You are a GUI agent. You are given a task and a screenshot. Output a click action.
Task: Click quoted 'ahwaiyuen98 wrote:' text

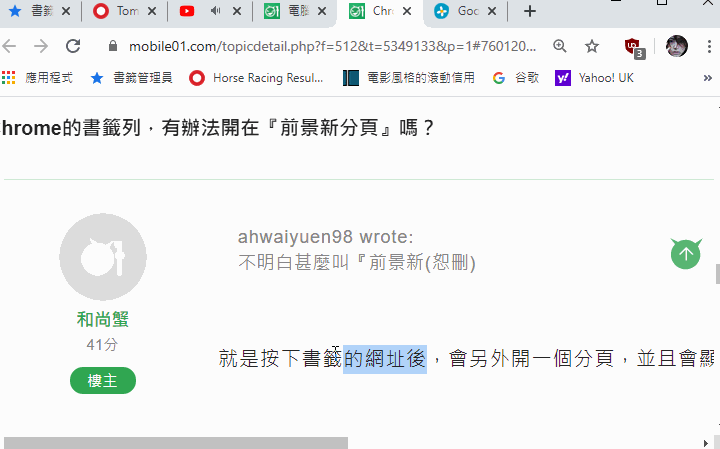point(326,237)
